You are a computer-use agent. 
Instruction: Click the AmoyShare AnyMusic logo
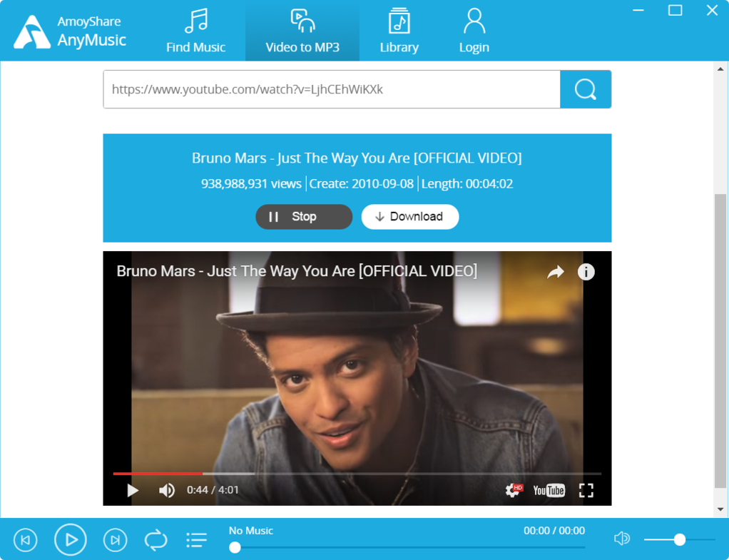[70, 31]
